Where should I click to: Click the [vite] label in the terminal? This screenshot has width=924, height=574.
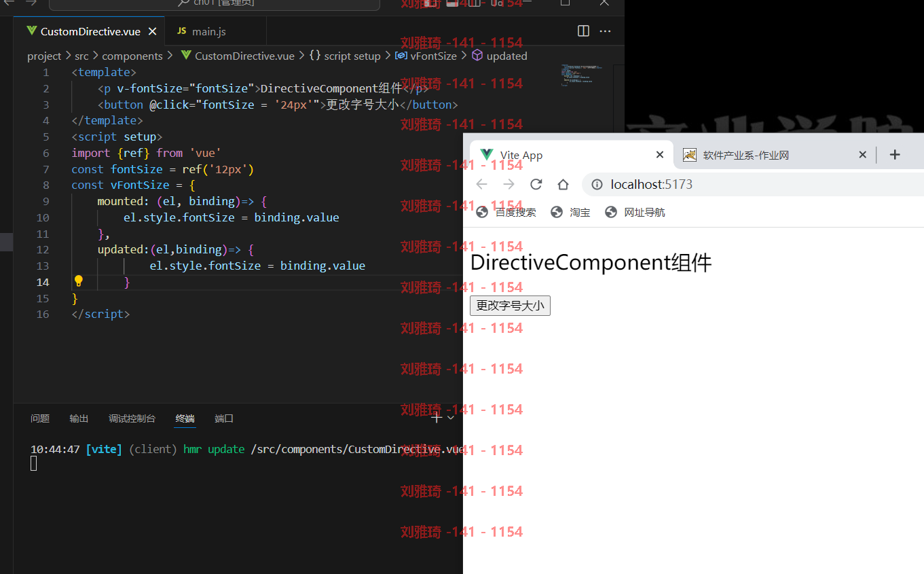pyautogui.click(x=104, y=449)
